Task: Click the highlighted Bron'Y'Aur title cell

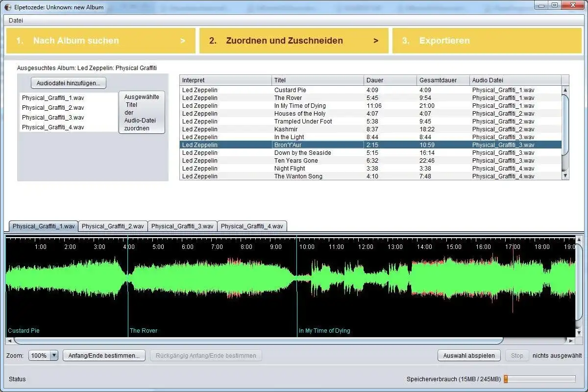Action: coord(318,145)
